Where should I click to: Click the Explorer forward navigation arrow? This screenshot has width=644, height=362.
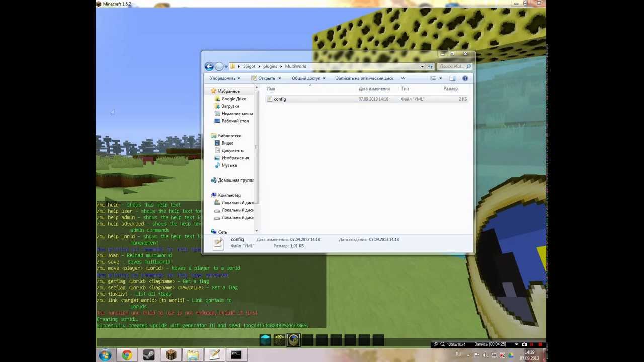point(219,66)
